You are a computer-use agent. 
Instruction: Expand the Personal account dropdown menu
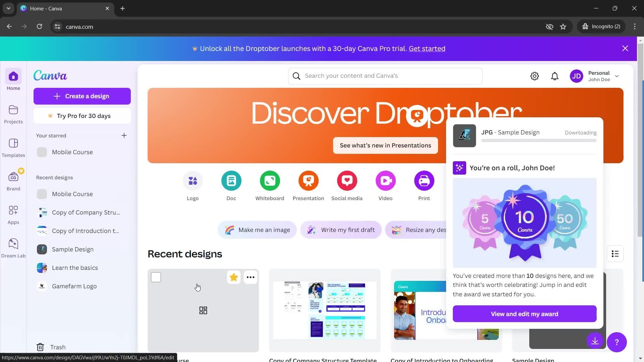tap(619, 75)
